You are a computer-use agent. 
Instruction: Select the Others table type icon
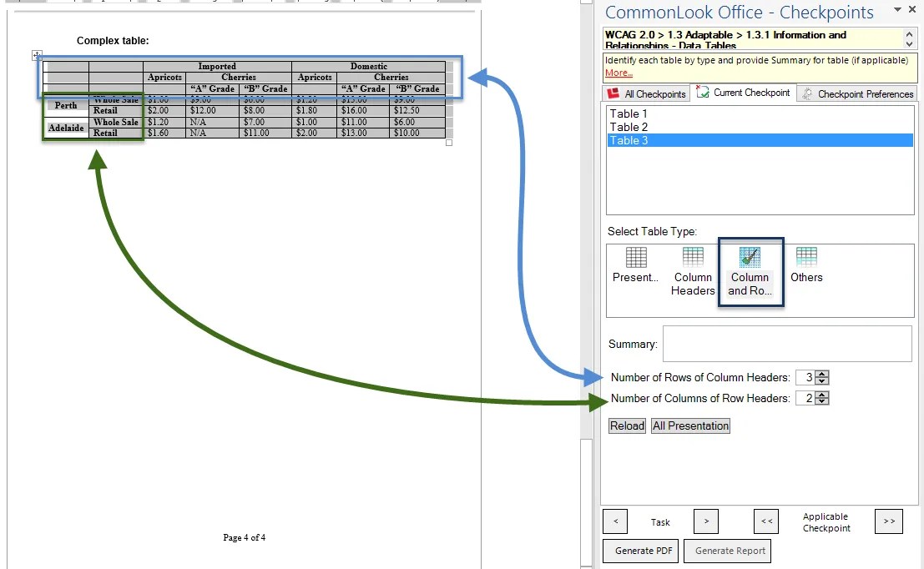[805, 260]
